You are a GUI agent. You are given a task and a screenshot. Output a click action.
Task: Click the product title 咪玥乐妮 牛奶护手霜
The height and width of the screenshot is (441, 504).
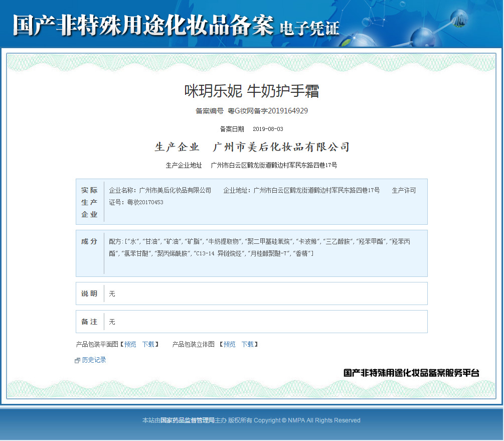252,91
